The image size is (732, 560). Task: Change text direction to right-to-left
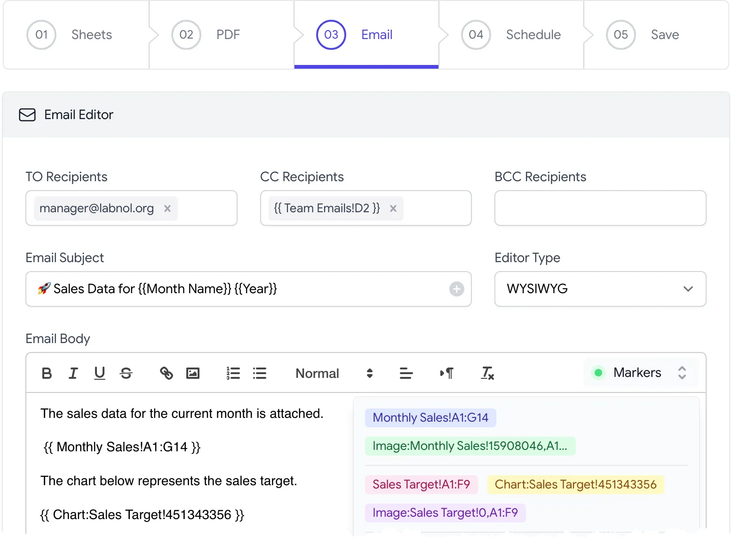pyautogui.click(x=446, y=373)
